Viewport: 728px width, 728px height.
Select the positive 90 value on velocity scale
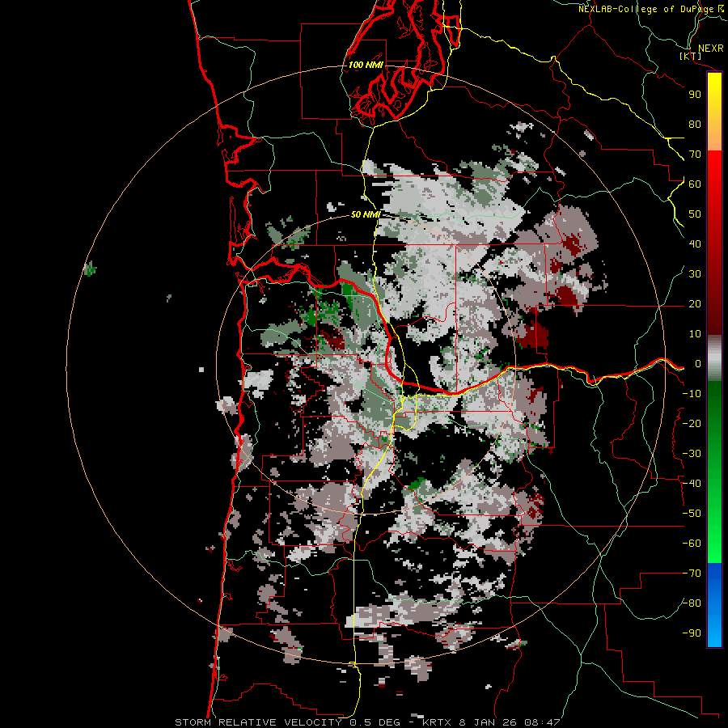click(695, 95)
